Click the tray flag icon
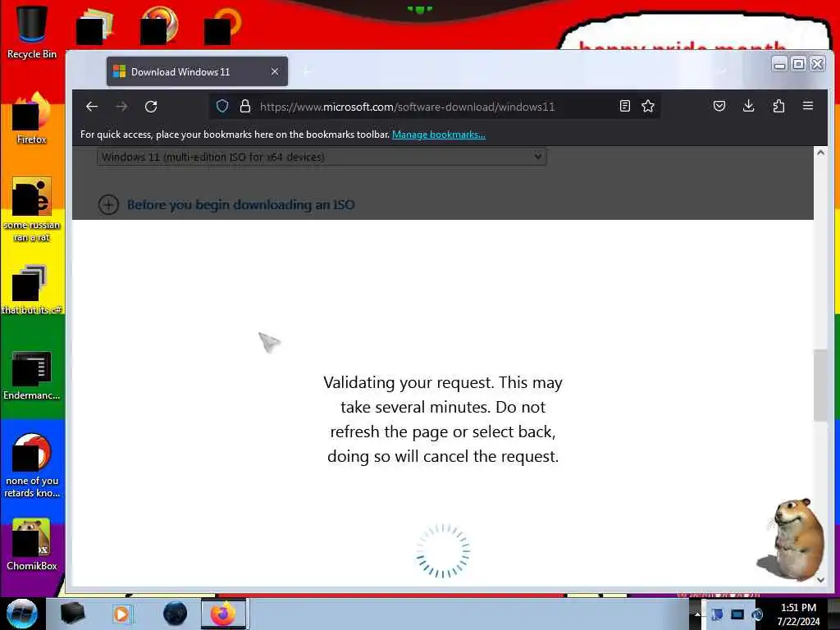 pos(717,614)
